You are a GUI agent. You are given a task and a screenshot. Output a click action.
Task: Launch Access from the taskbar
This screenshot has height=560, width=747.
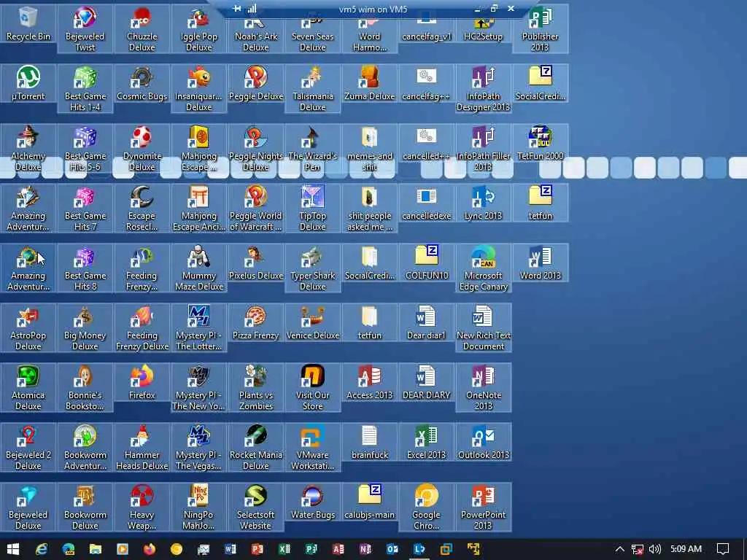[338, 549]
